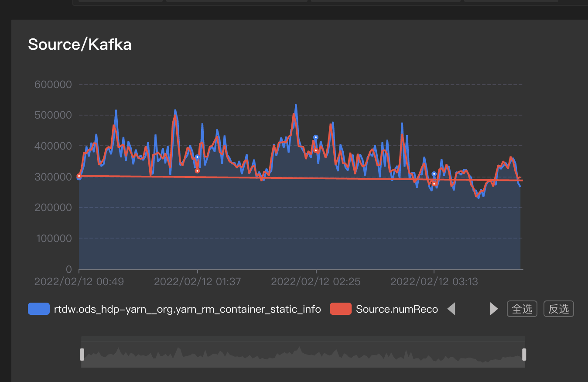Click x-axis label 2022/02/12 01:37
Image resolution: width=588 pixels, height=382 pixels.
(197, 282)
